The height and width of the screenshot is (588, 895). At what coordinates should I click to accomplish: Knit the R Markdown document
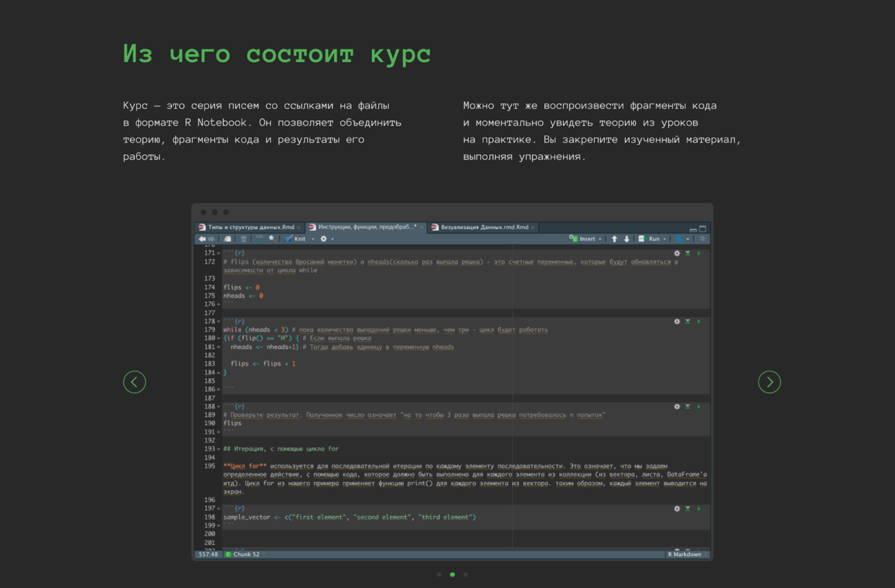tap(295, 239)
